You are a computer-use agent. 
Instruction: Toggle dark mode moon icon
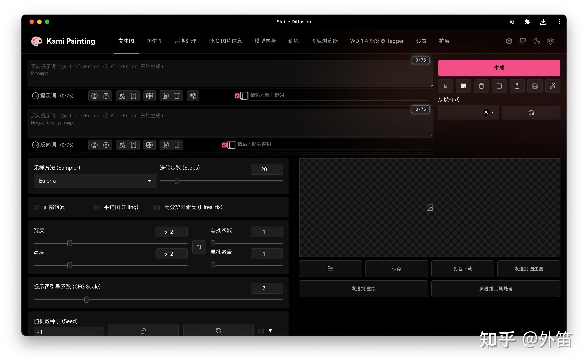(x=537, y=41)
